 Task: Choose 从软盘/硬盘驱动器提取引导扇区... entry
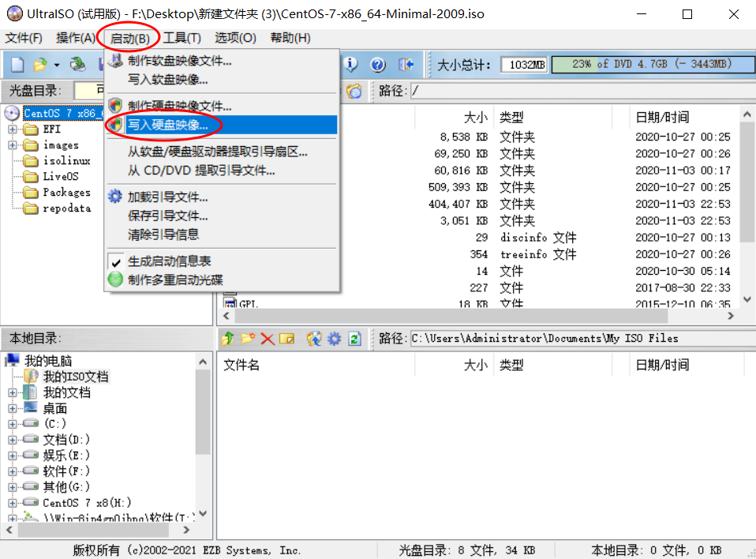pos(223,152)
